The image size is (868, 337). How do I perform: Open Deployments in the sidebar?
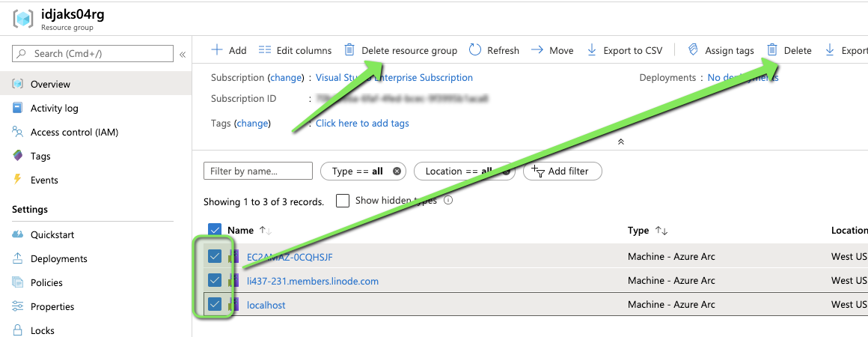click(58, 258)
